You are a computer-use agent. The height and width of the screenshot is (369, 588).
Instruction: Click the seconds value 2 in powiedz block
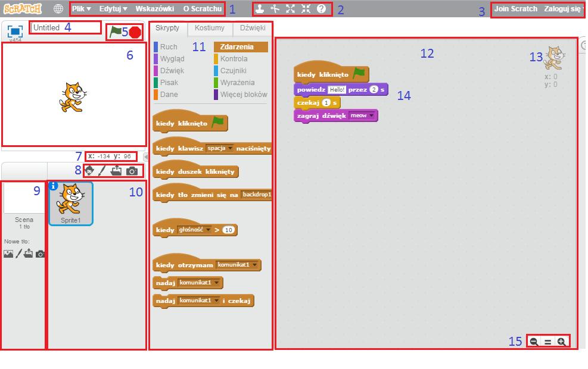[374, 89]
